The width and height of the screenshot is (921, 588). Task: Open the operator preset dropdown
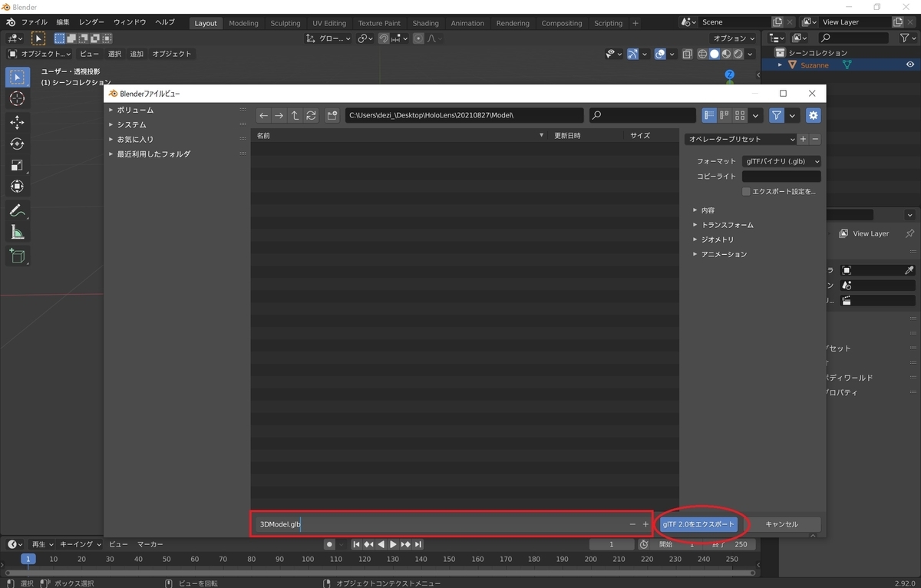tap(740, 139)
